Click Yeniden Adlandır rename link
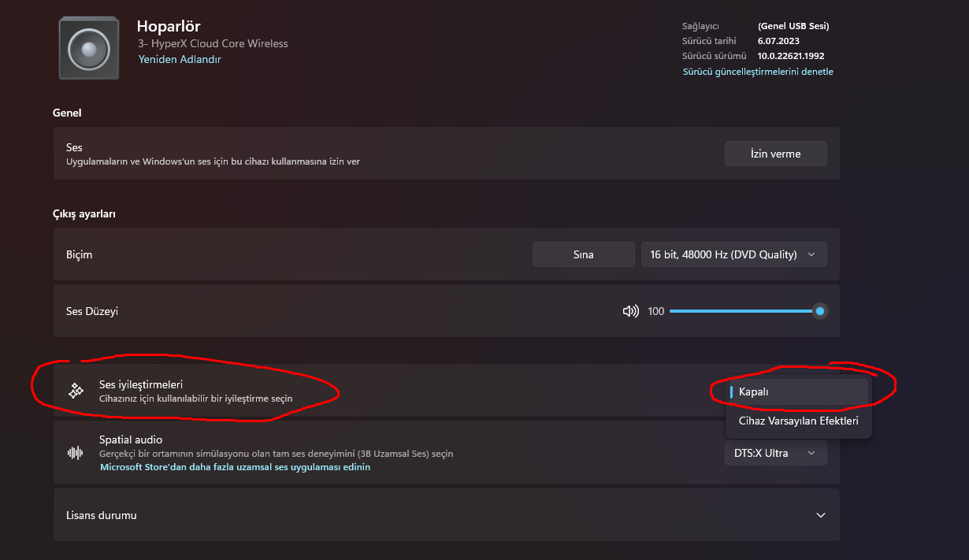The width and height of the screenshot is (969, 560). point(180,59)
